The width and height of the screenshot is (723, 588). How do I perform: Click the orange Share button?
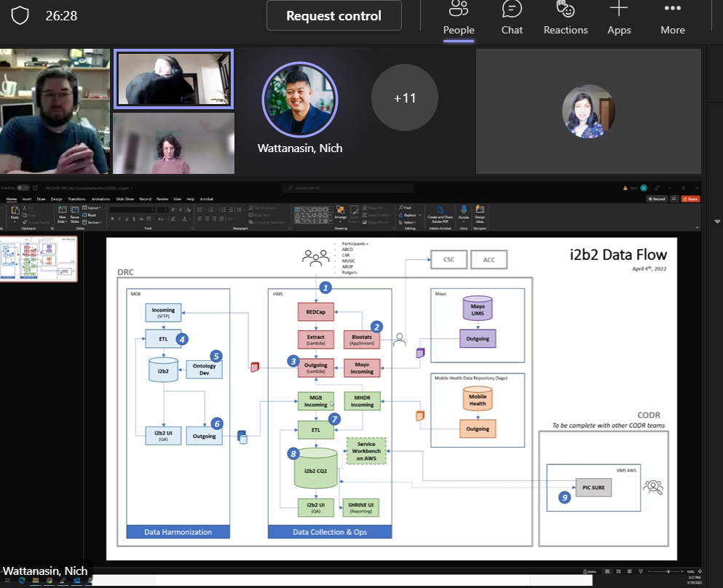click(691, 199)
